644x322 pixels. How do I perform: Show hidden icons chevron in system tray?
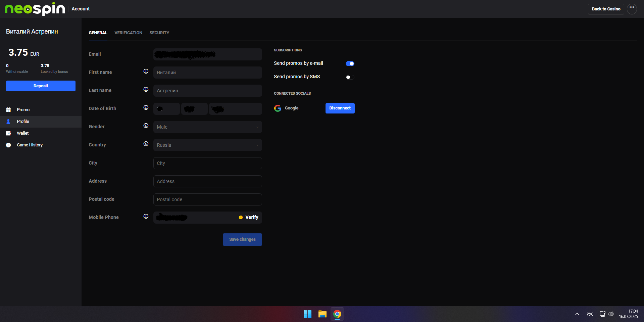pos(577,314)
